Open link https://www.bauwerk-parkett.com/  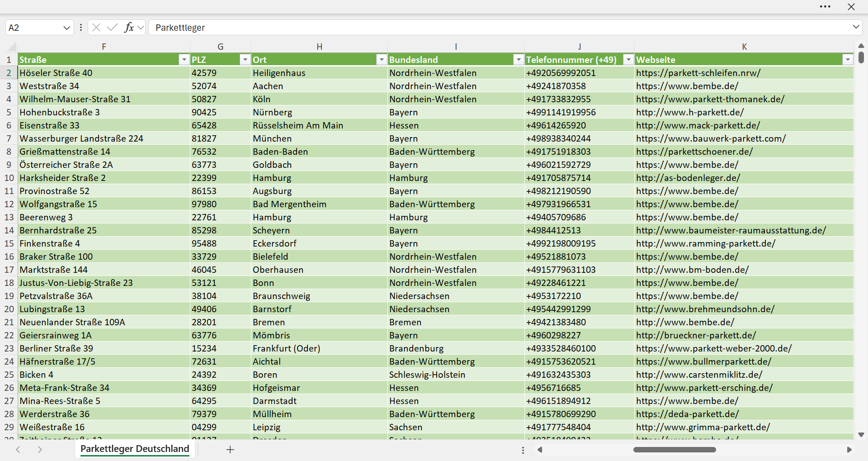(x=711, y=138)
